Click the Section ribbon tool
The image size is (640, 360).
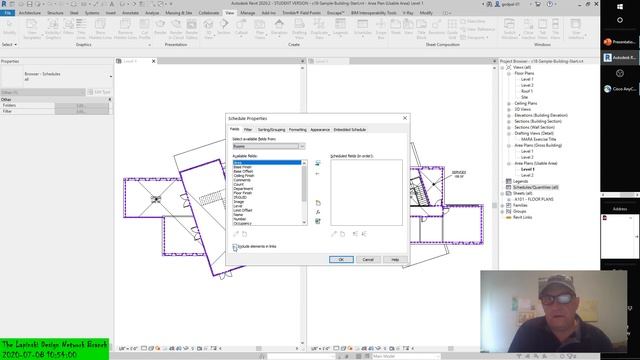[224, 27]
